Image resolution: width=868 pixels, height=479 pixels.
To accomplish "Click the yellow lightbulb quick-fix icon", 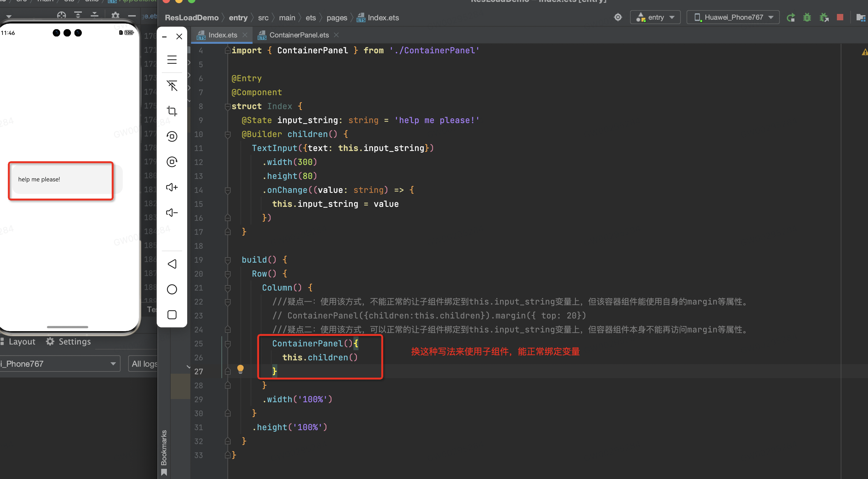I will (240, 369).
